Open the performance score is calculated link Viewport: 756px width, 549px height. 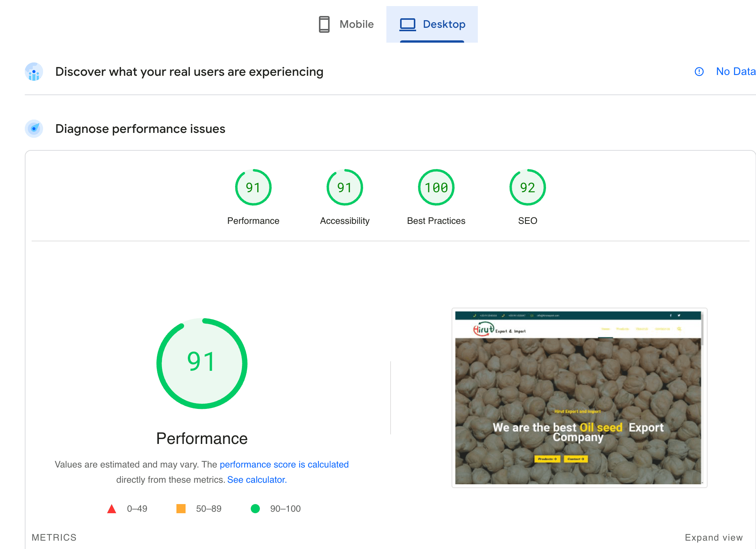point(284,464)
